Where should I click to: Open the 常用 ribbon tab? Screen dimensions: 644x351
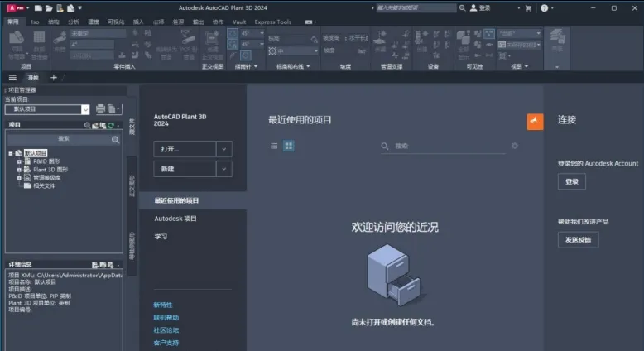click(13, 22)
